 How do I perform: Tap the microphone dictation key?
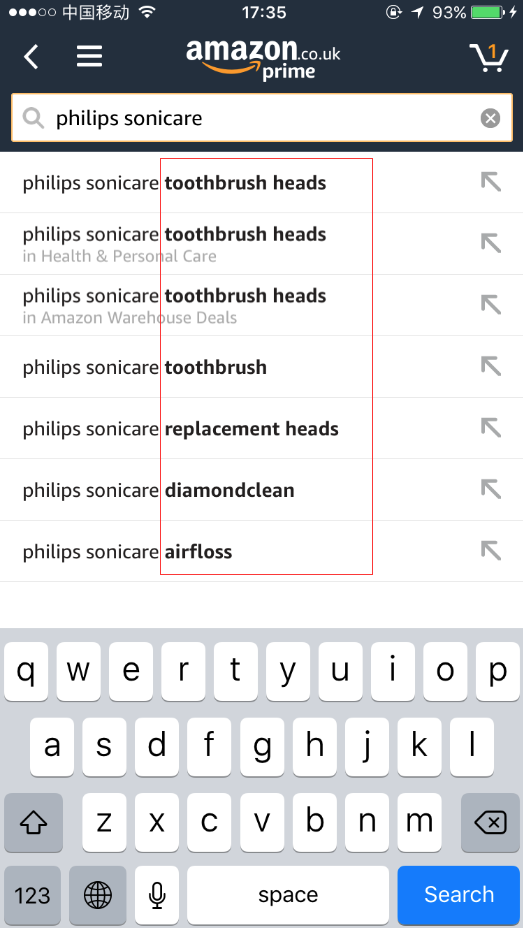click(157, 894)
